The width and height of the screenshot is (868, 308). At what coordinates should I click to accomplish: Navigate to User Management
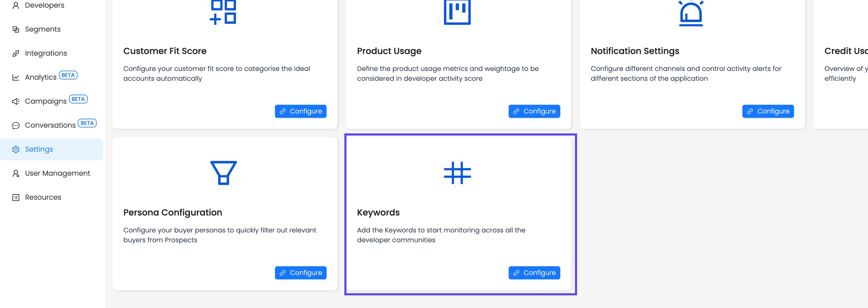[57, 173]
